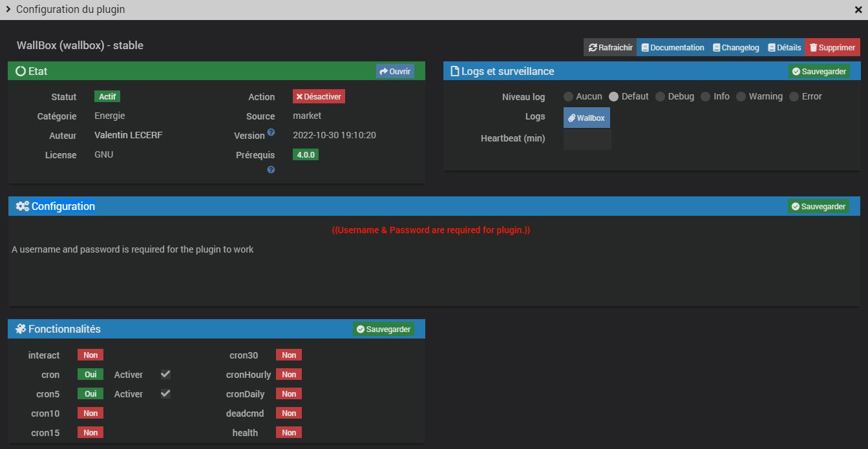This screenshot has height=449, width=868.
Task: Click the version date 2022-10-30 19:10:20
Action: 334,135
